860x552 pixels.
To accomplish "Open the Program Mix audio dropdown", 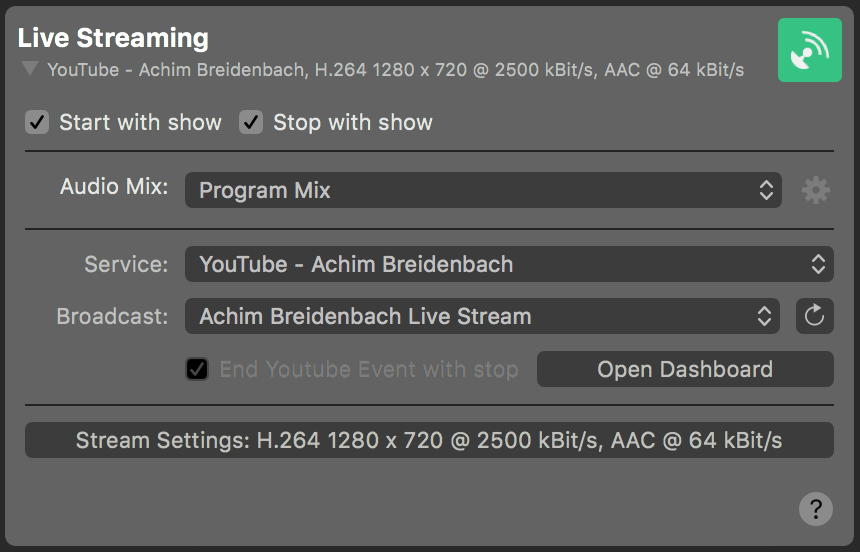I will pos(483,190).
